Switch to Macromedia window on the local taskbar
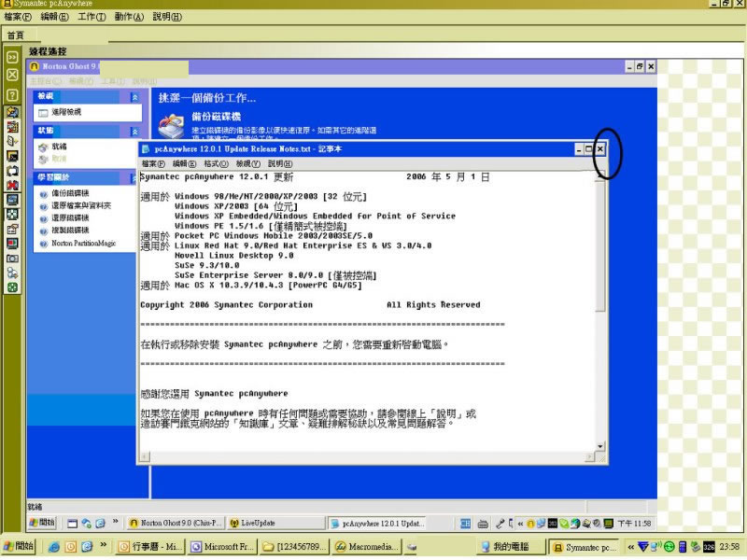This screenshot has height=560, width=747. pos(367,547)
